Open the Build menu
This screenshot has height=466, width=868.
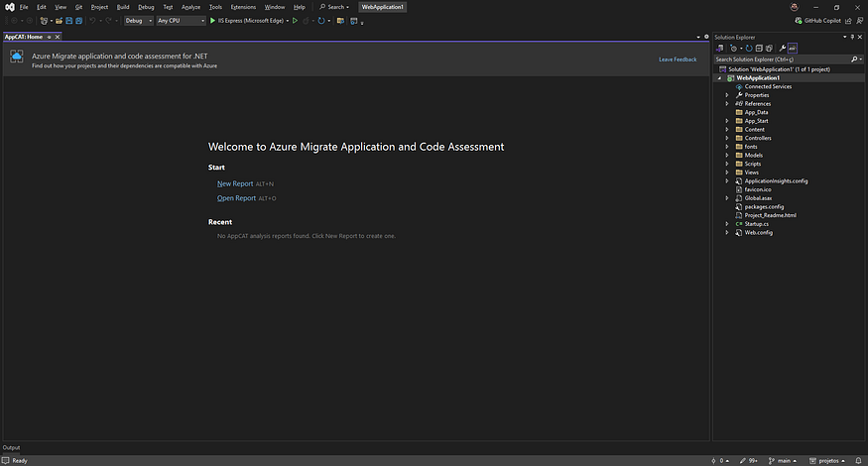123,7
